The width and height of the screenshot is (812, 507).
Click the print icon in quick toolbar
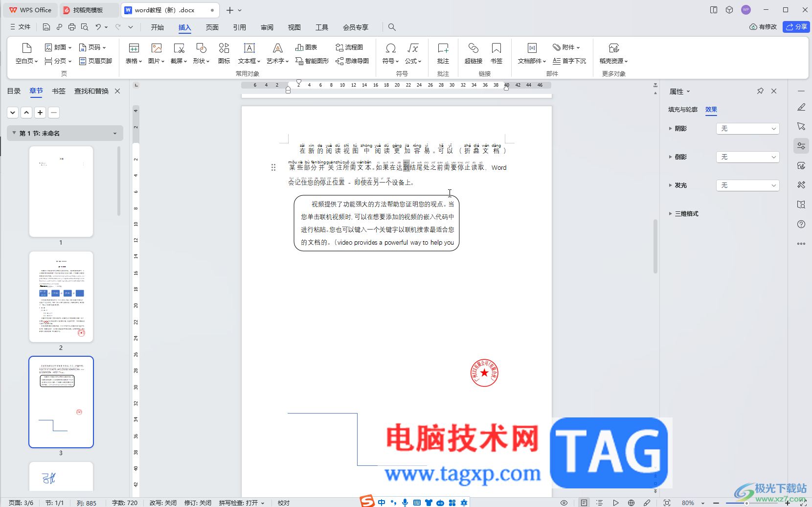[x=72, y=27]
